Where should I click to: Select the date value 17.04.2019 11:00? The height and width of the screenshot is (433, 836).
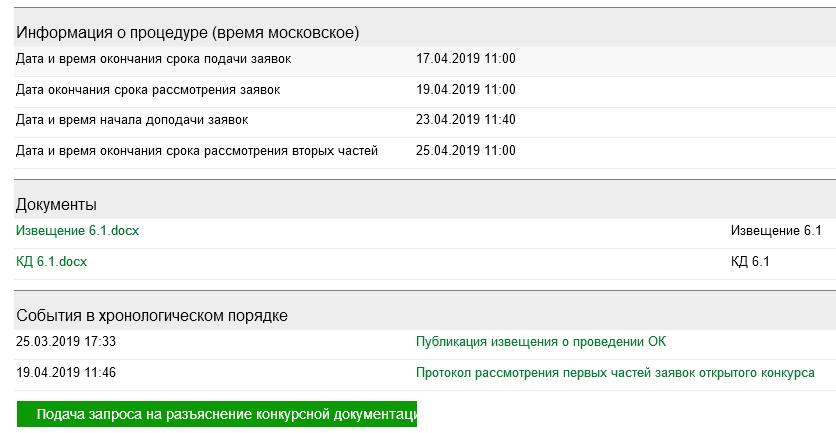pos(465,59)
